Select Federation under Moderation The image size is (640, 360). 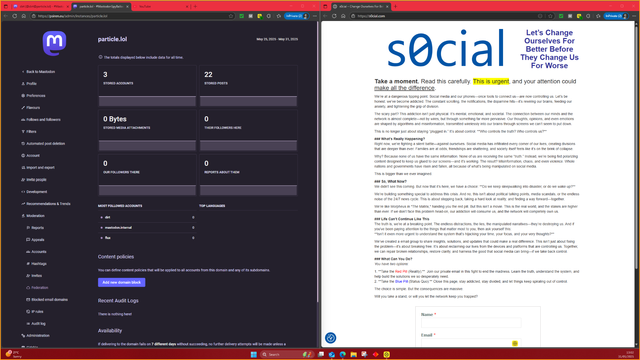37,288
